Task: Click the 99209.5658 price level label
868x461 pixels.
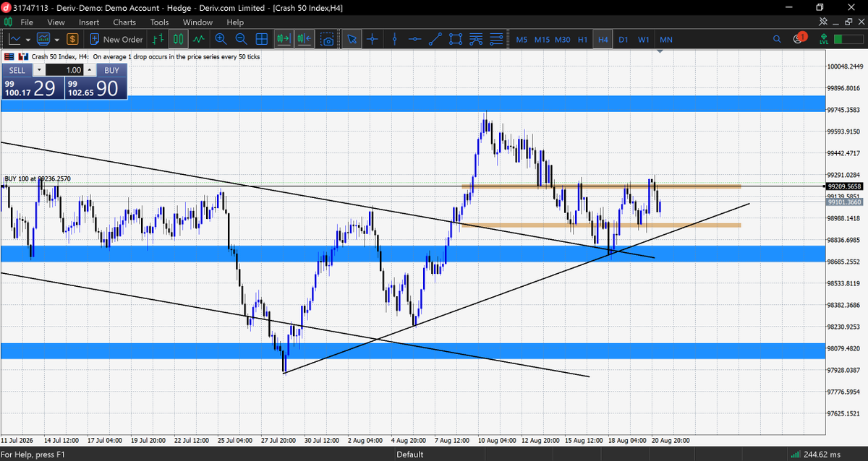Action: 846,186
